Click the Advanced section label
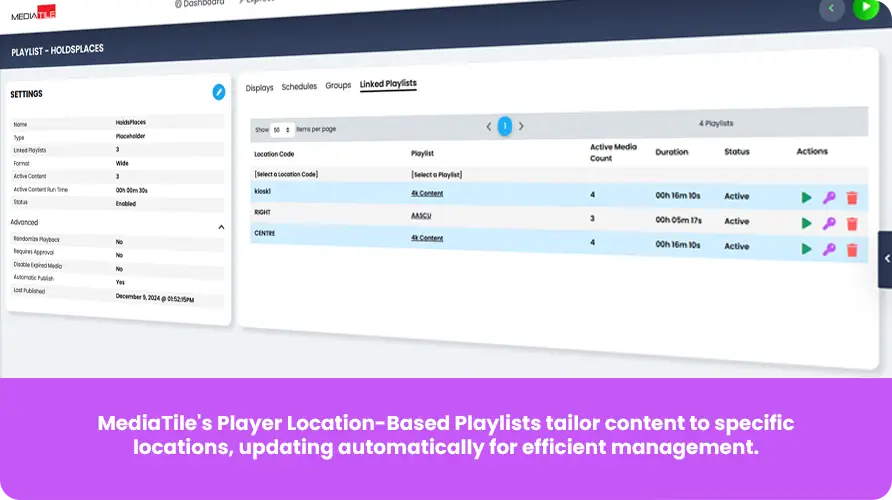Screen dimensions: 892x500 (24, 222)
